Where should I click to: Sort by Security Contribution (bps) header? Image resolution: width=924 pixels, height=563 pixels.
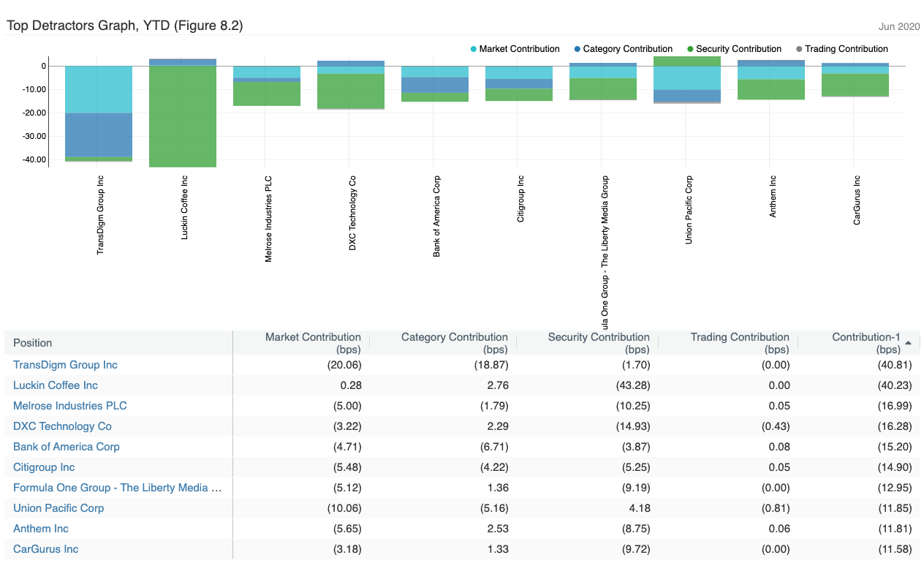599,343
